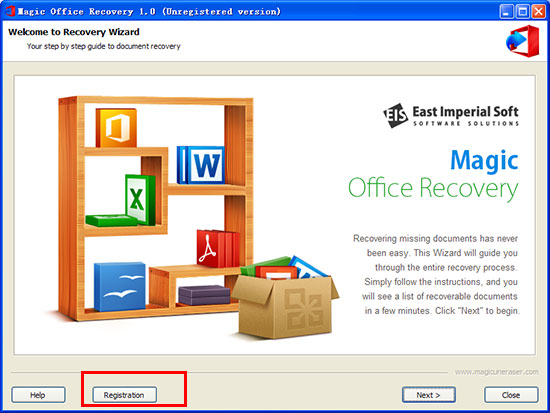Click the orange Office logo icon on shelf
The height and width of the screenshot is (413, 550).
[x=116, y=128]
